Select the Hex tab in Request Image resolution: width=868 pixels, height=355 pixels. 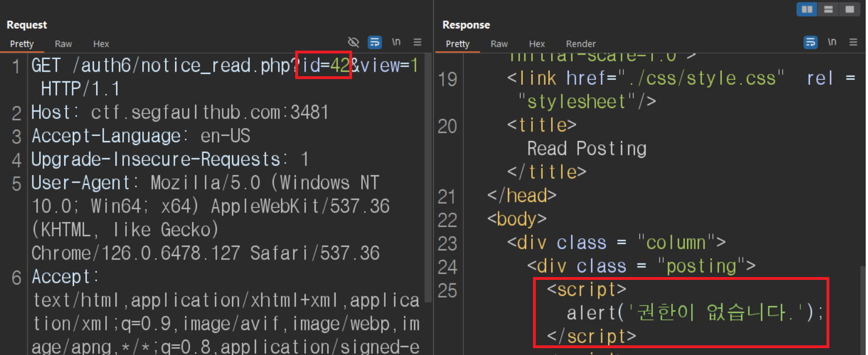[x=101, y=44]
